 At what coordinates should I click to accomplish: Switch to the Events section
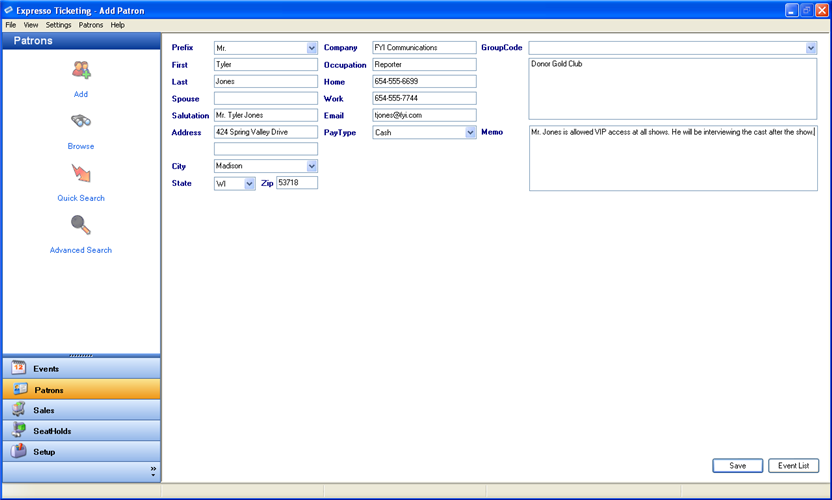(x=82, y=368)
